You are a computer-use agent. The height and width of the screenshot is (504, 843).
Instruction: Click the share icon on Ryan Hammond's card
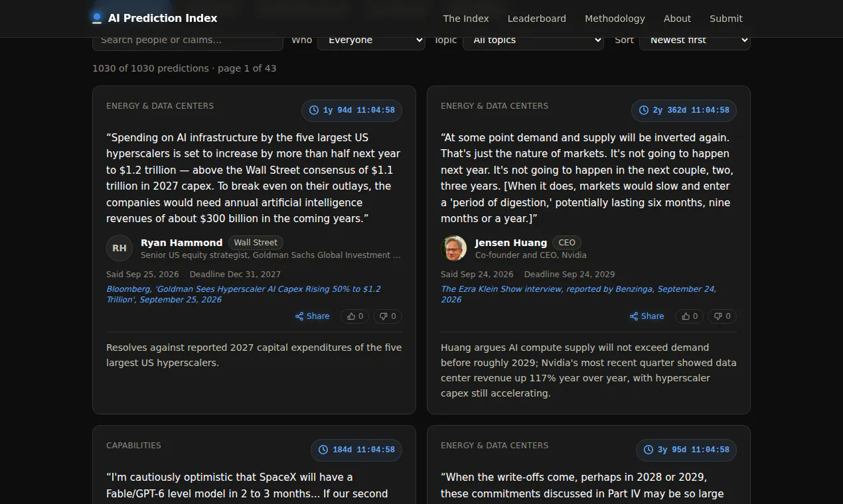coord(299,316)
